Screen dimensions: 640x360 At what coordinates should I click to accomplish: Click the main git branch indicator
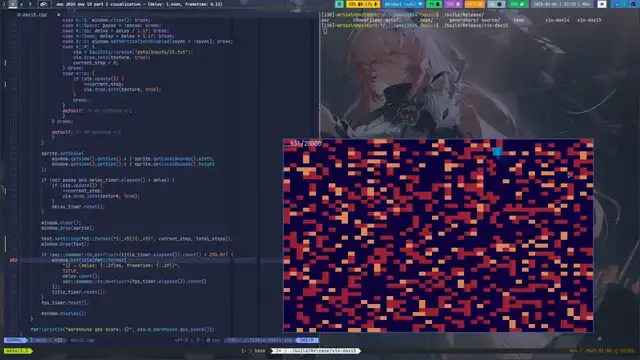coord(39,340)
